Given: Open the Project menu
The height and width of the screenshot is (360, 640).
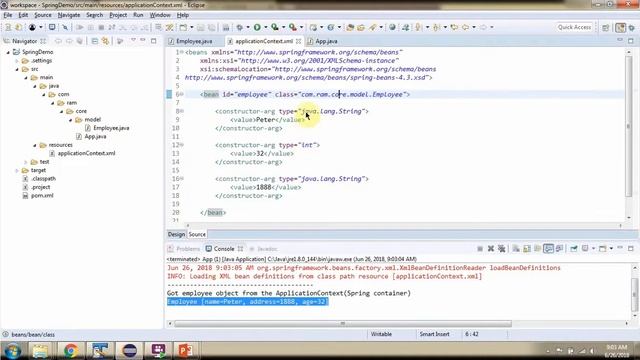Looking at the screenshot, I should tap(118, 15).
